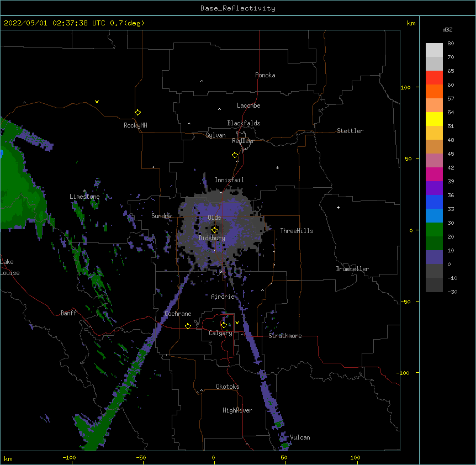This screenshot has height=465, width=476.
Task: Click the RedDeer city label
Action: point(243,141)
